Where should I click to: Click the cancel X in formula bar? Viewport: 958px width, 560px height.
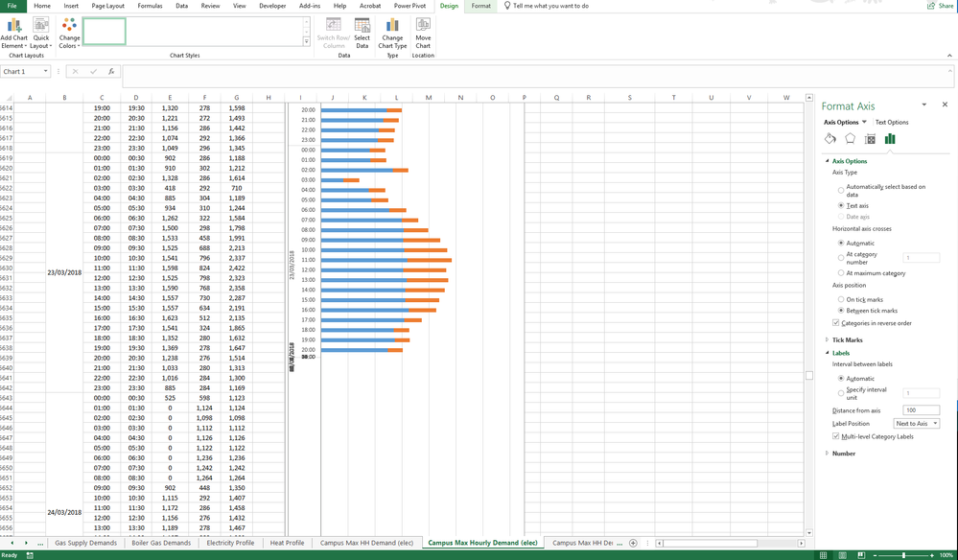coord(75,72)
